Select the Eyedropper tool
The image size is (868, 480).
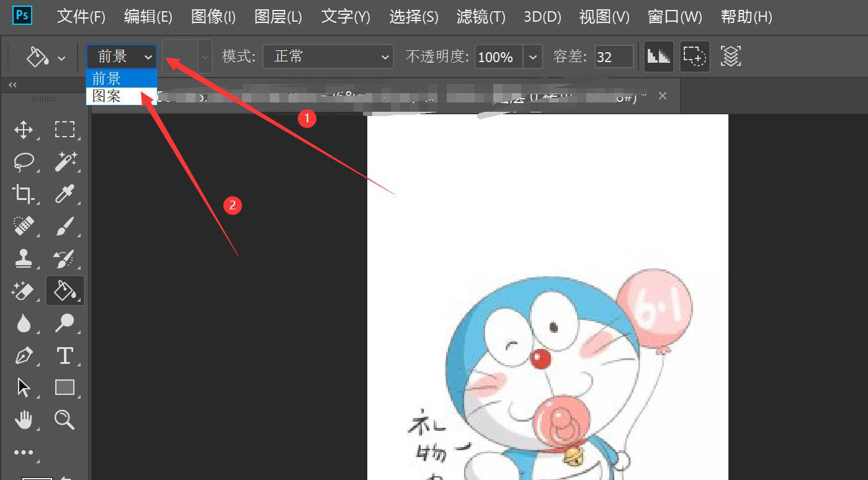(65, 194)
